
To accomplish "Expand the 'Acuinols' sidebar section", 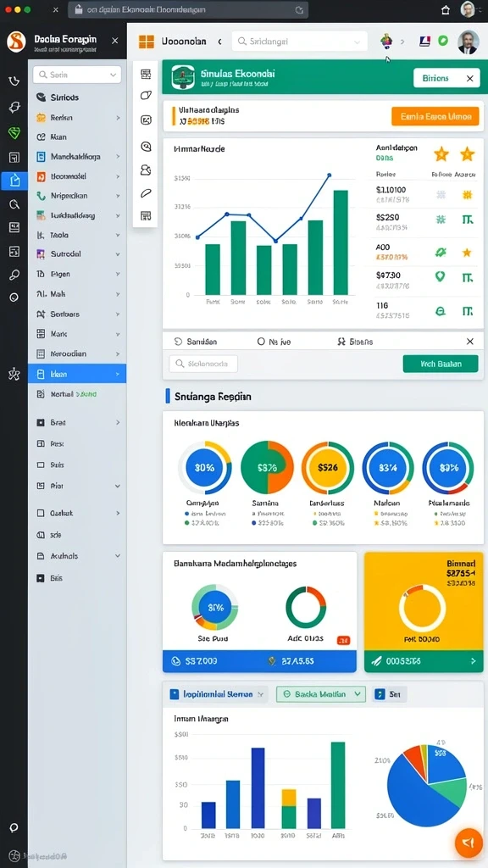I will 77,556.
